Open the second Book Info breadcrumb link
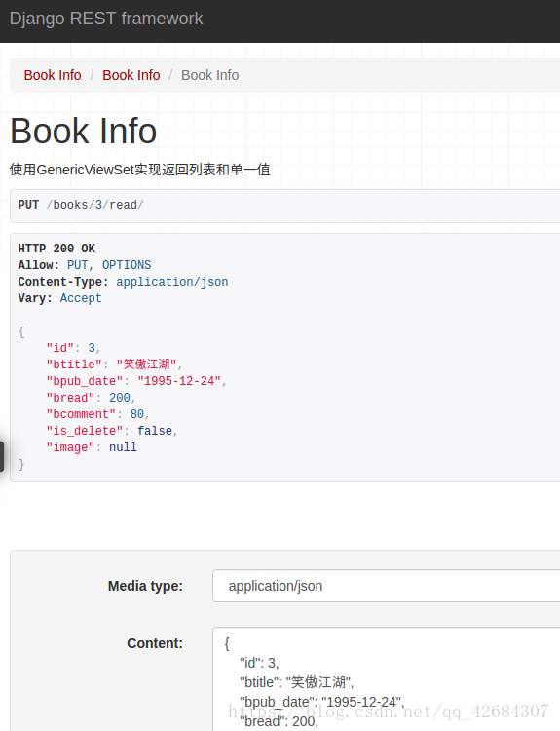 coord(131,75)
